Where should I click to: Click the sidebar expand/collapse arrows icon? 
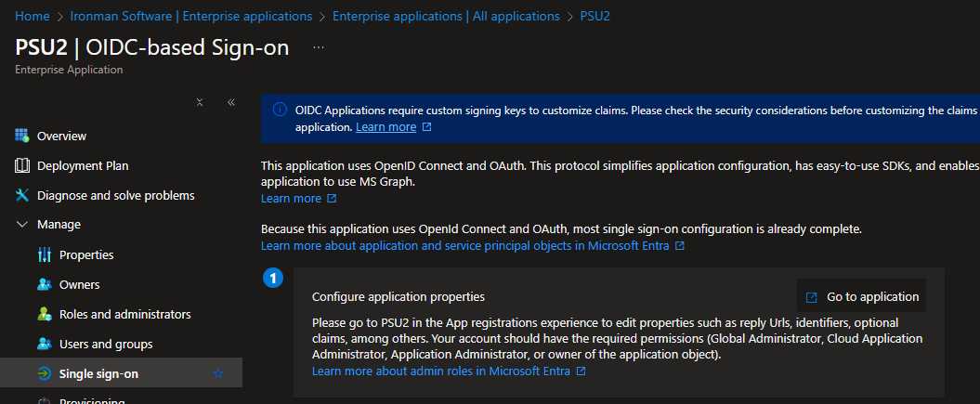(x=200, y=102)
